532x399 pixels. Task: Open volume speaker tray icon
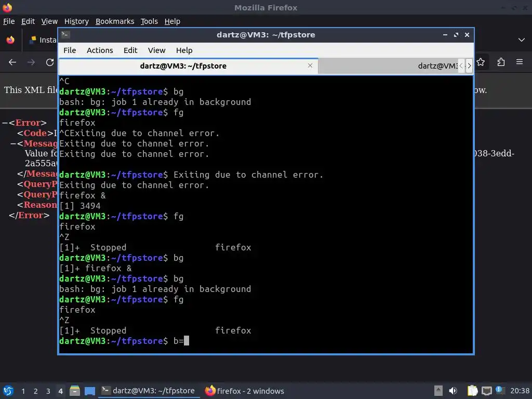click(453, 391)
